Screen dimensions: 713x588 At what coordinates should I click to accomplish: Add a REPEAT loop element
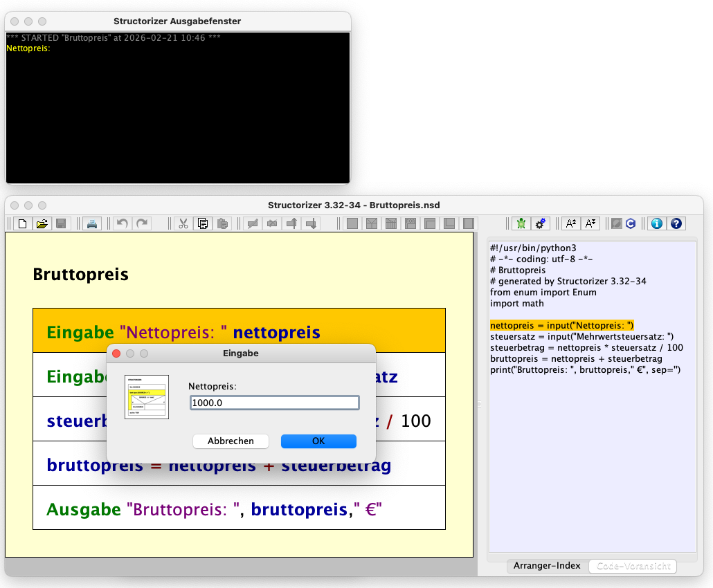pos(449,223)
